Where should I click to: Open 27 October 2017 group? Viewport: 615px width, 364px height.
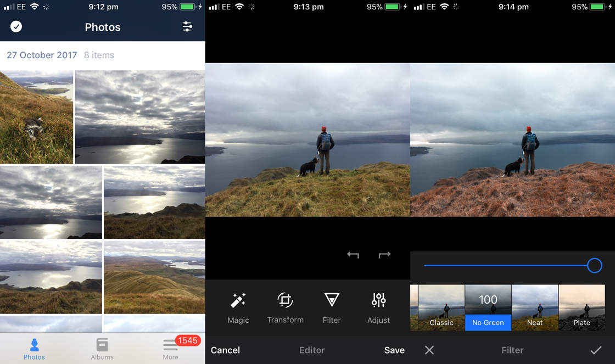41,55
